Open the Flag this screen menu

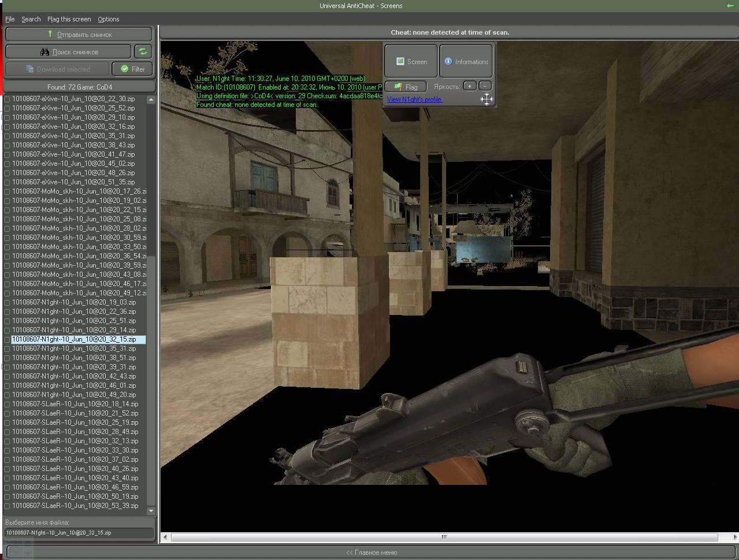click(69, 19)
